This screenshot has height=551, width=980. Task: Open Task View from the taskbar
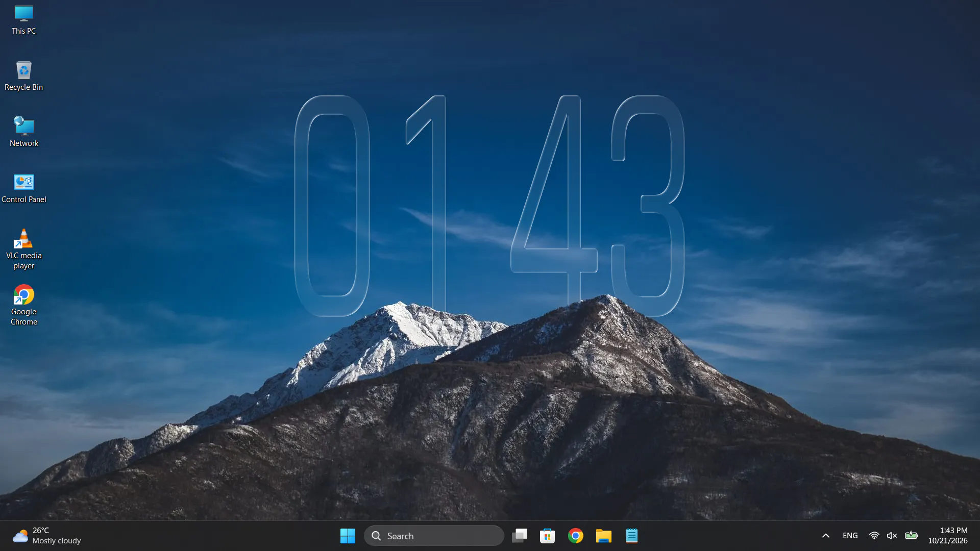pos(520,536)
